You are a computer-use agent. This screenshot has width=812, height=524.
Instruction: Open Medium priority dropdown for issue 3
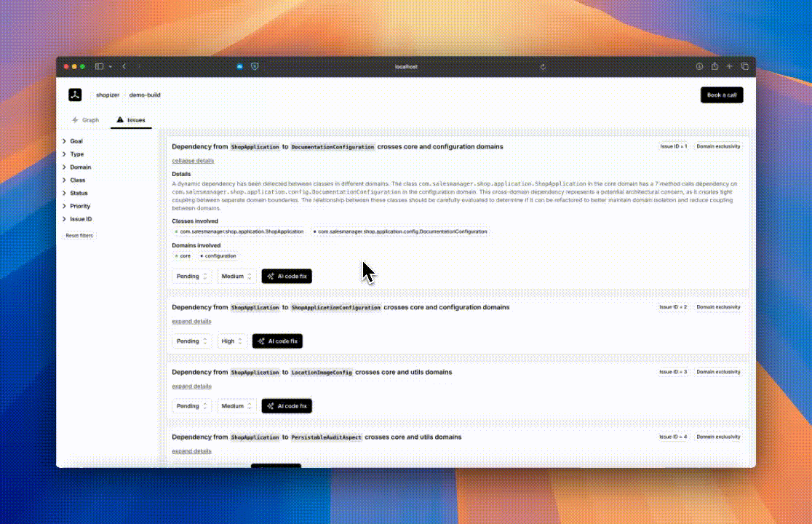point(236,406)
